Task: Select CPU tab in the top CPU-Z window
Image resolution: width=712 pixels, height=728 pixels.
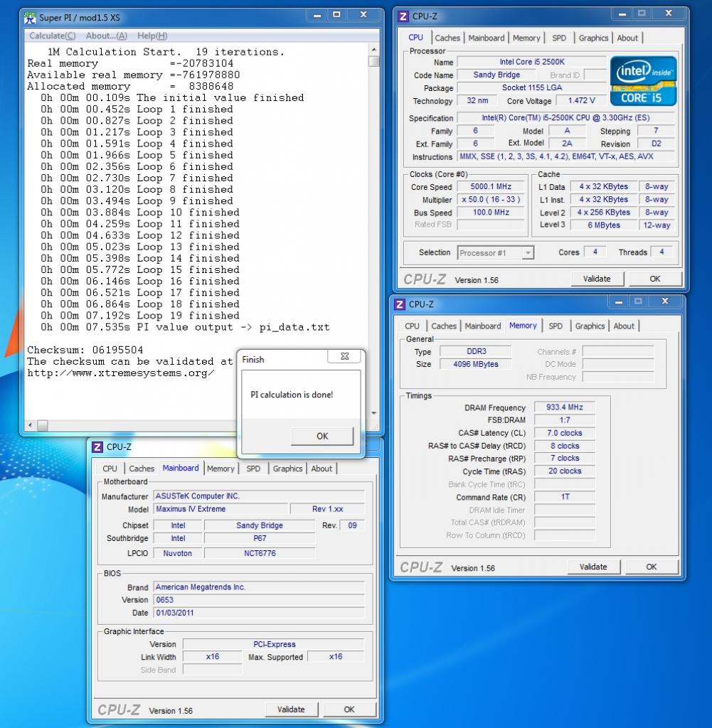Action: (415, 38)
